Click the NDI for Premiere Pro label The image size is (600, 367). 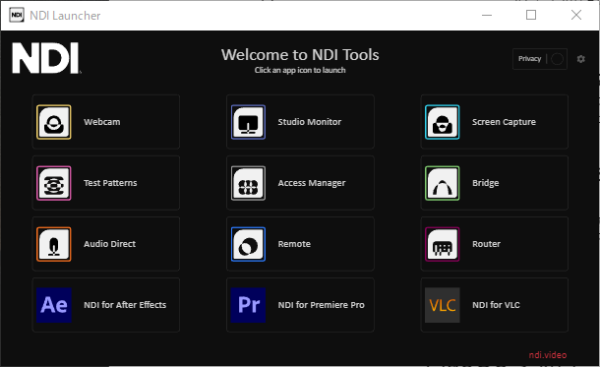pyautogui.click(x=321, y=305)
